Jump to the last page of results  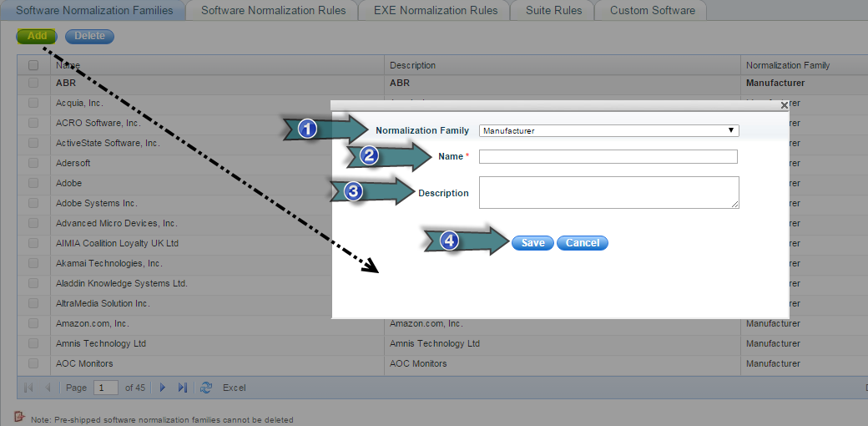click(183, 388)
